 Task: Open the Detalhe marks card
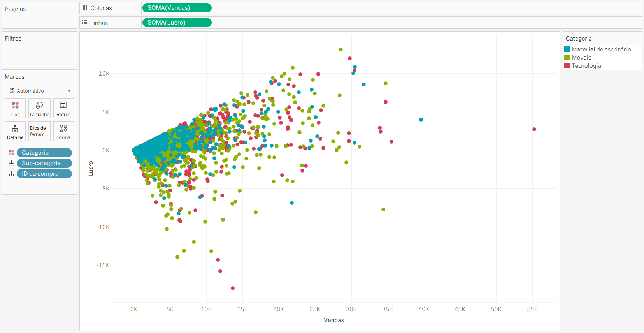pyautogui.click(x=15, y=131)
